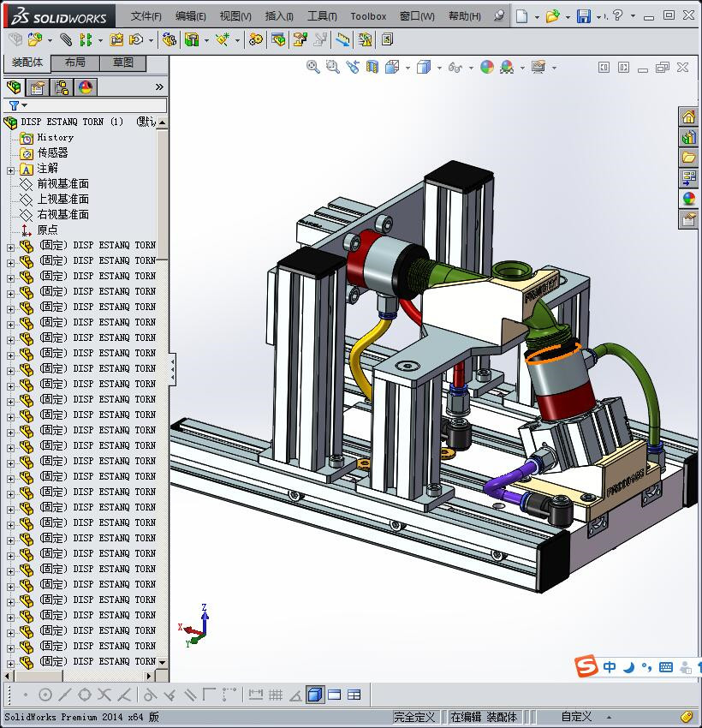Toggle the angle snap triangle icon

295,695
